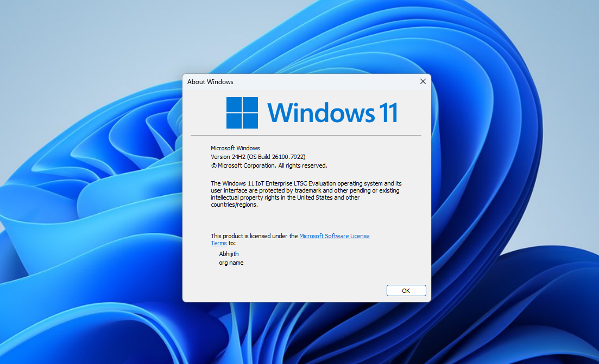Click the Windows 11 wordmark
The width and height of the screenshot is (599, 364).
[332, 112]
